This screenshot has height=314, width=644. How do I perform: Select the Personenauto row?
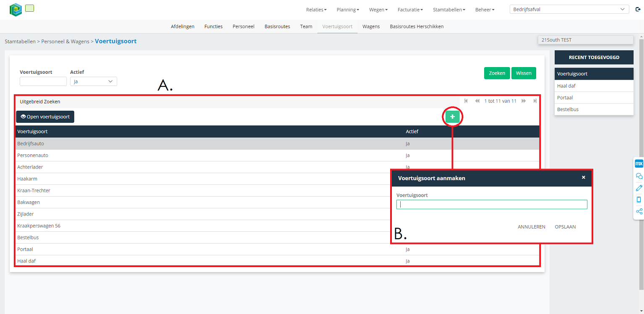(277, 155)
